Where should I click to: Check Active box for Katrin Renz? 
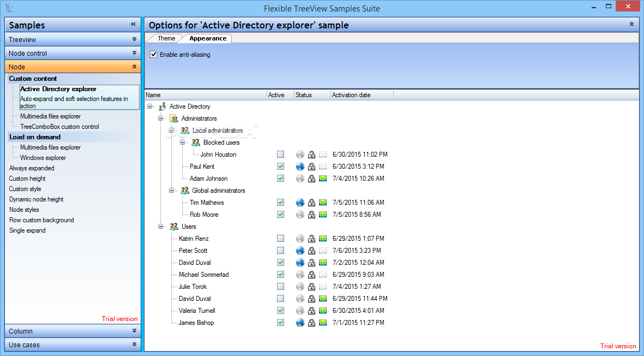tap(280, 239)
